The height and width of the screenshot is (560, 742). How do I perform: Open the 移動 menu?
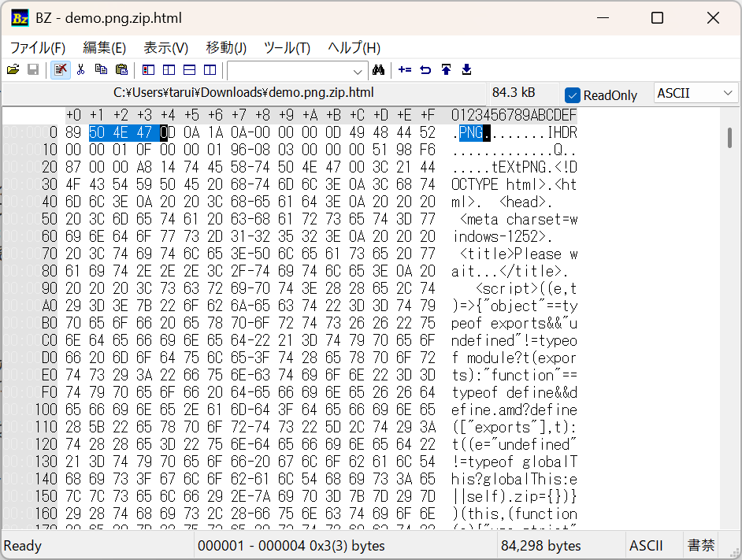click(225, 47)
